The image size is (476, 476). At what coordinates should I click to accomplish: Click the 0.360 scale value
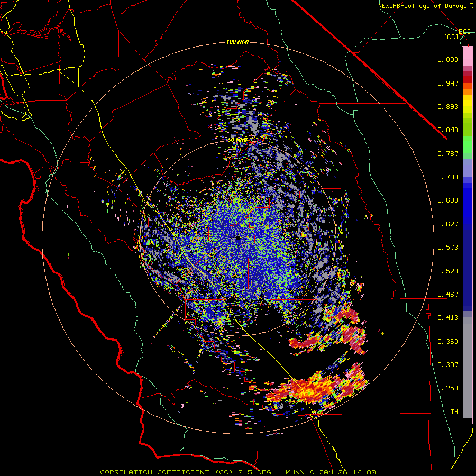448,342
